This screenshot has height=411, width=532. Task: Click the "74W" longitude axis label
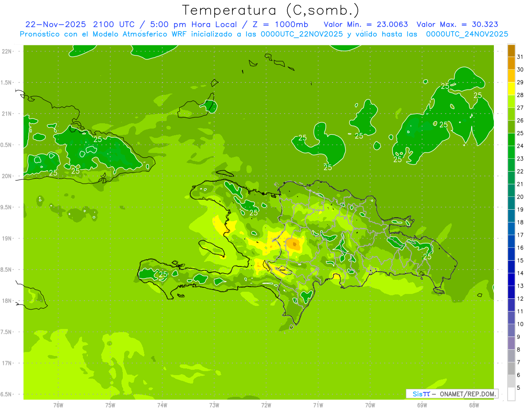162,405
